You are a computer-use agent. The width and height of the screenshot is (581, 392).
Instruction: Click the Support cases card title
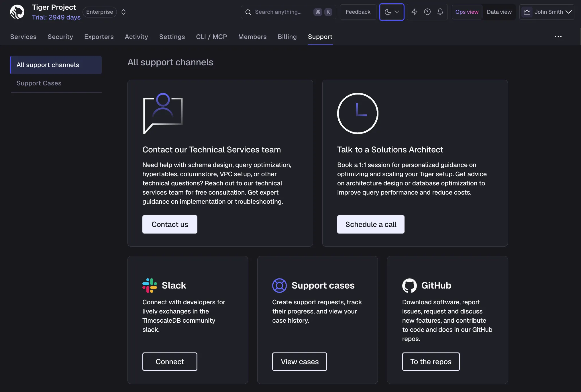323,285
